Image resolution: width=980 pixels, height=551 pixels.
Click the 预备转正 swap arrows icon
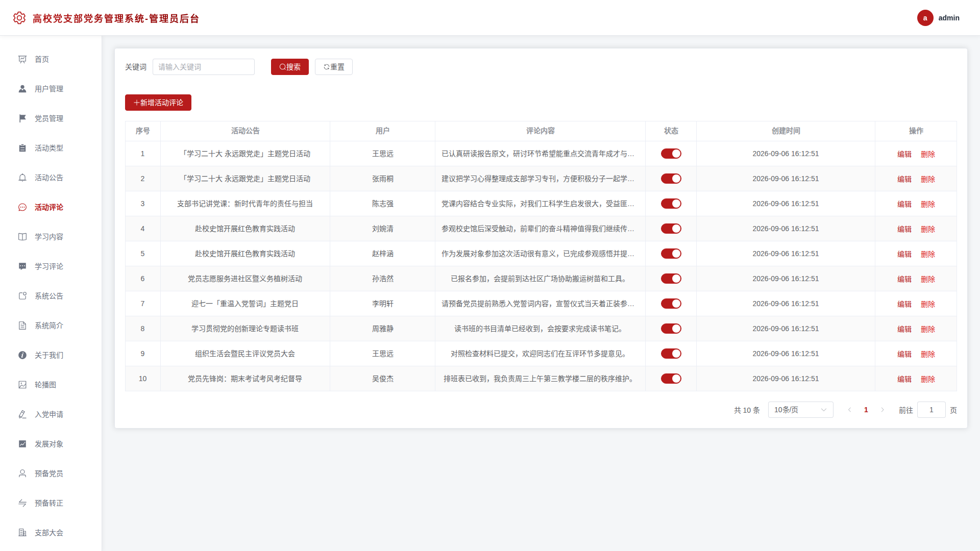(x=22, y=503)
